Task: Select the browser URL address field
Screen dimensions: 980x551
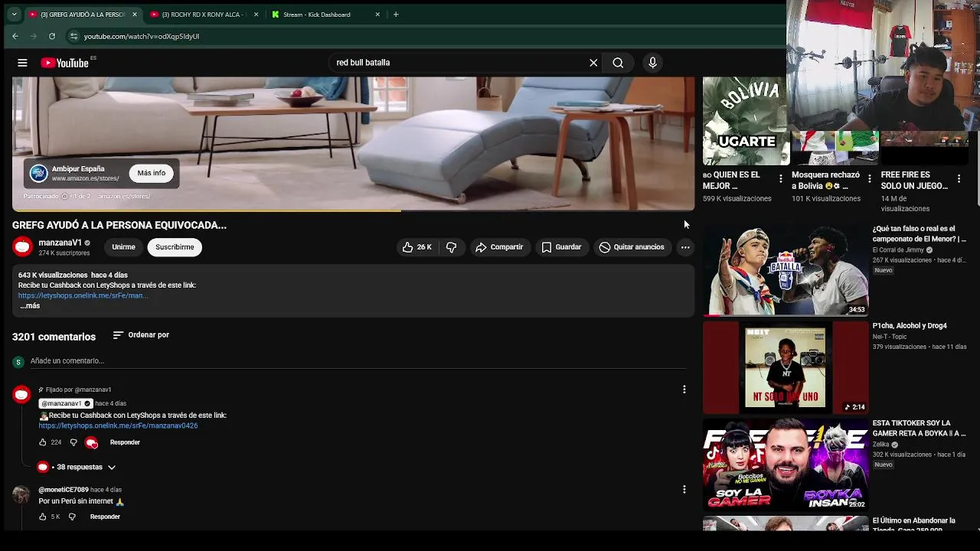Action: point(429,36)
